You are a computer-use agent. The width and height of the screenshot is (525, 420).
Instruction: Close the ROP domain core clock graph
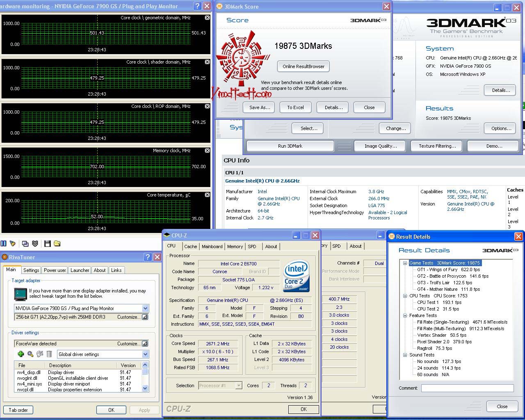tap(207, 106)
